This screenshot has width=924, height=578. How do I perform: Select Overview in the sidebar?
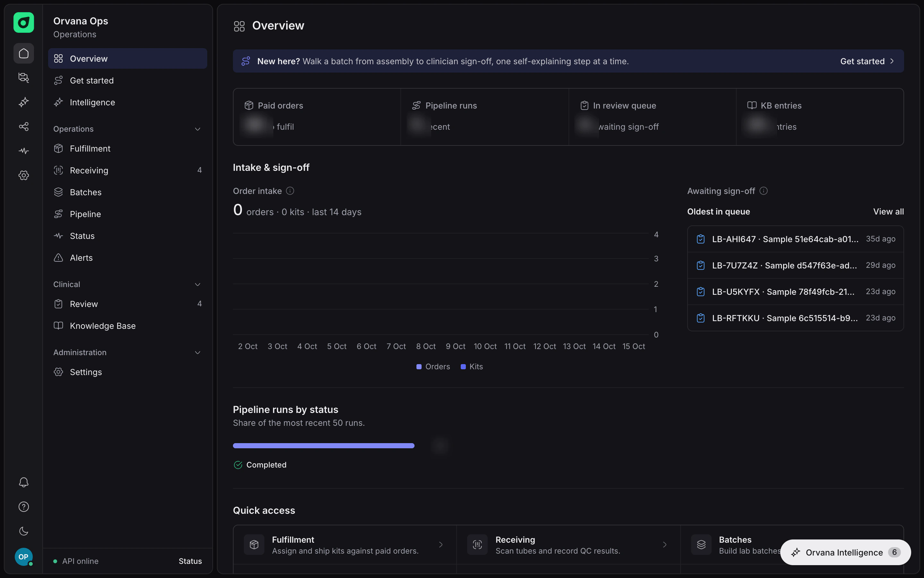pos(127,58)
